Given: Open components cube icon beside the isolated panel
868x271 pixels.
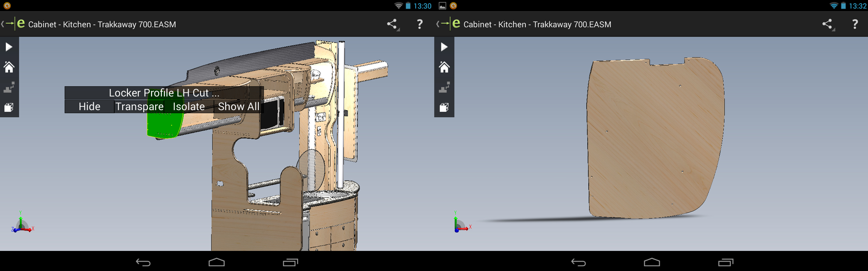Looking at the screenshot, I should pos(444,107).
